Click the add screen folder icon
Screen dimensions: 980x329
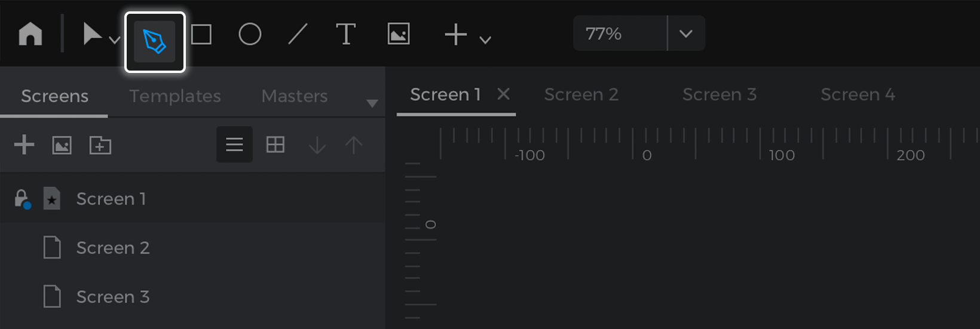pyautogui.click(x=100, y=145)
